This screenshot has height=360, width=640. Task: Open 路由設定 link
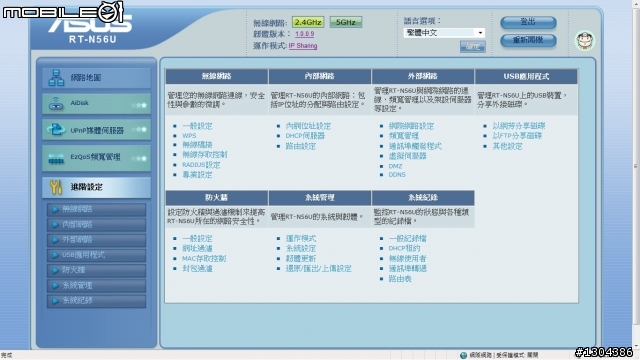coord(300,146)
